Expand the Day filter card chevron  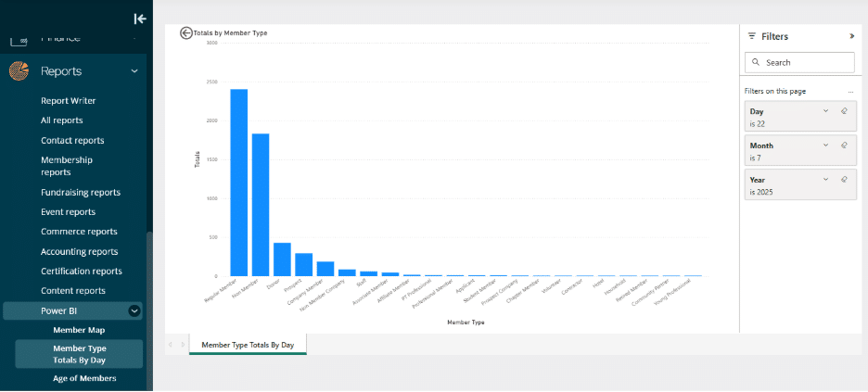(825, 111)
